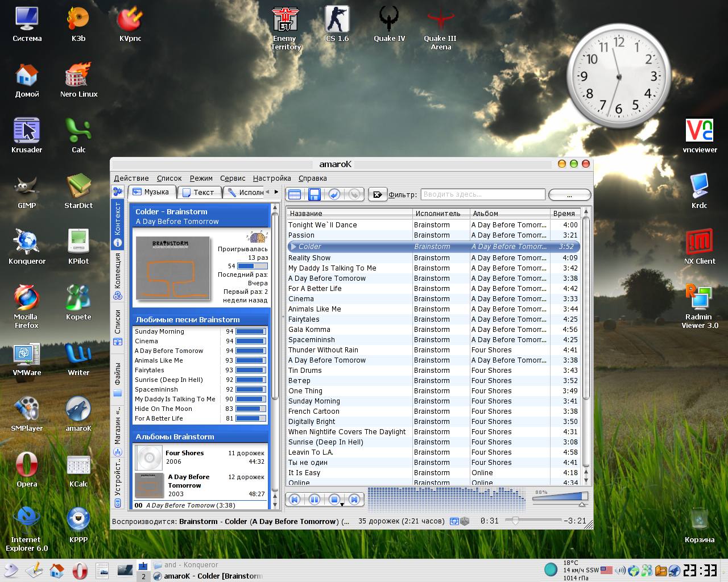Open Quake III Arena desktop icon
728x582 pixels.
(x=440, y=27)
